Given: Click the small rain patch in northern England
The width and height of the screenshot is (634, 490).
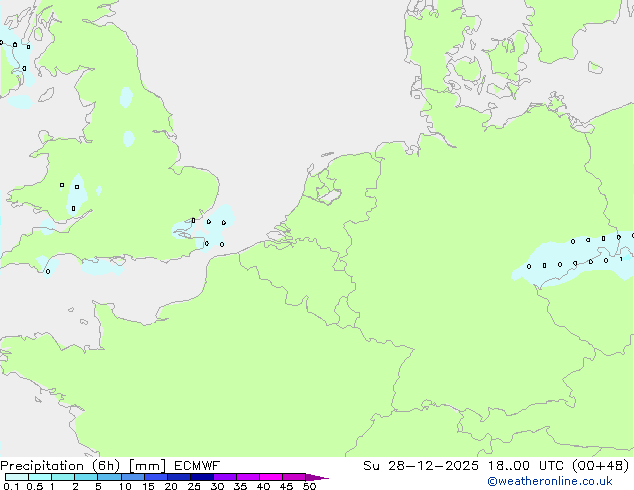Looking at the screenshot, I should (126, 98).
